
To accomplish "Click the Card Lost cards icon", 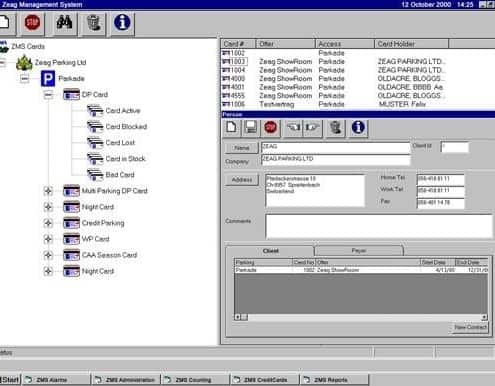I will click(x=95, y=143).
